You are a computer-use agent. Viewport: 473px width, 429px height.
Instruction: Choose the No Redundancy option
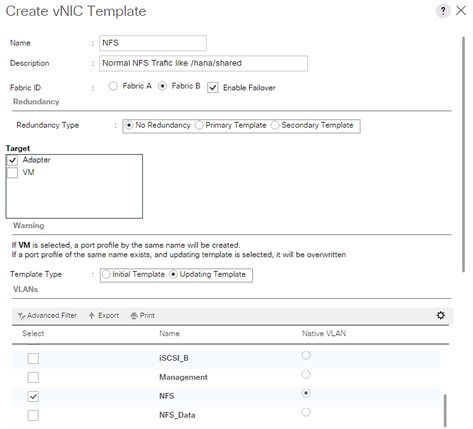[x=129, y=125]
